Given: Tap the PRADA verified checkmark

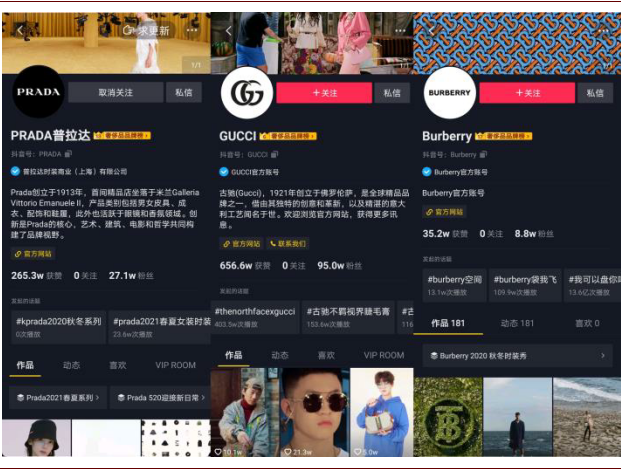Looking at the screenshot, I should click(x=15, y=171).
